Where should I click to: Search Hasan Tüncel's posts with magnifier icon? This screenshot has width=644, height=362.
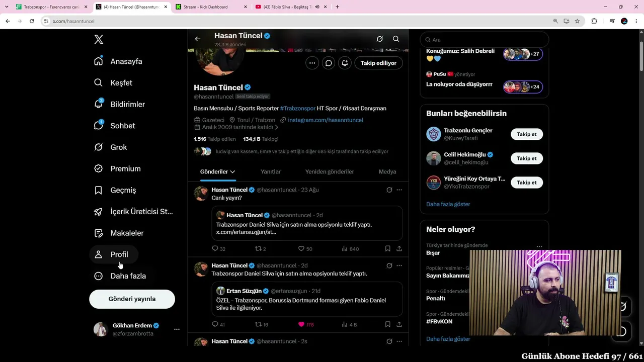point(396,39)
